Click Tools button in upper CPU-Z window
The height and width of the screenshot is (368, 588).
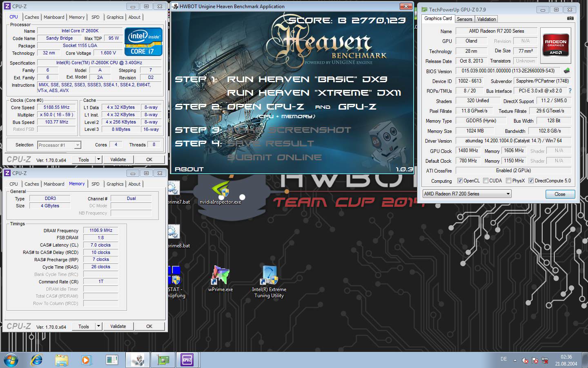(84, 159)
